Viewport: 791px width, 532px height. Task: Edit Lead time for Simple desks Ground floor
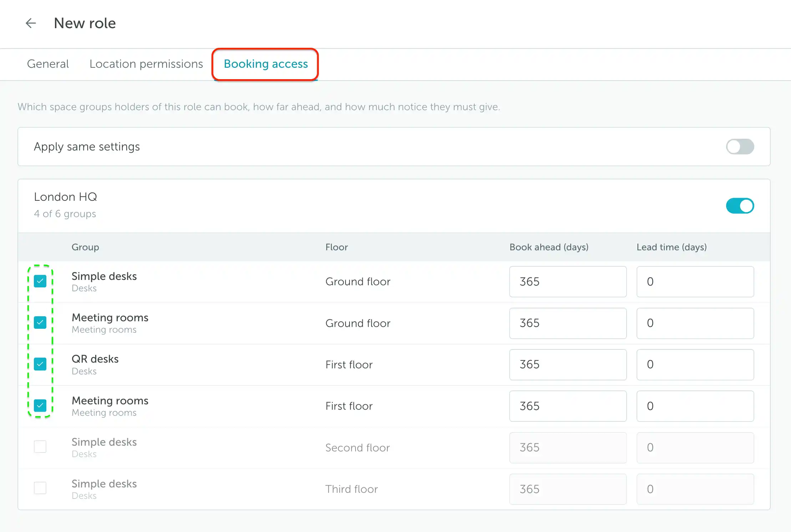point(695,282)
